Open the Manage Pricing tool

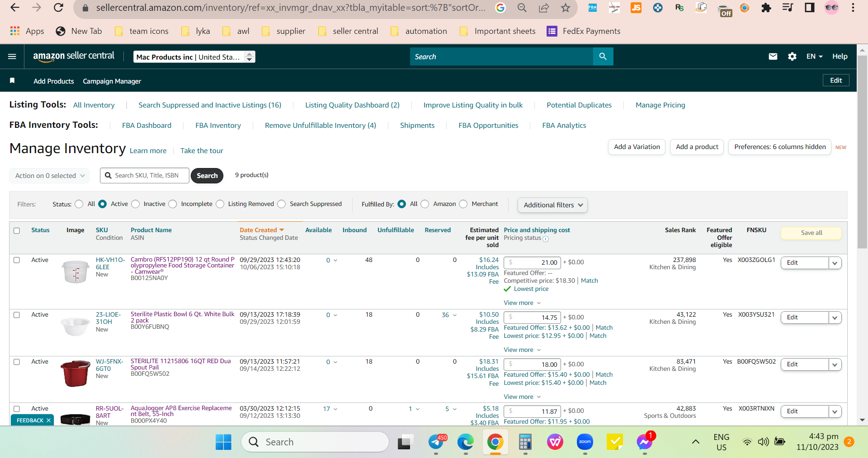660,105
